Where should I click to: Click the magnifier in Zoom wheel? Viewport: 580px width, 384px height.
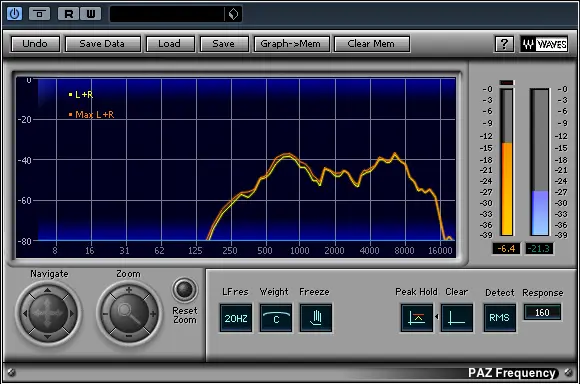point(129,313)
